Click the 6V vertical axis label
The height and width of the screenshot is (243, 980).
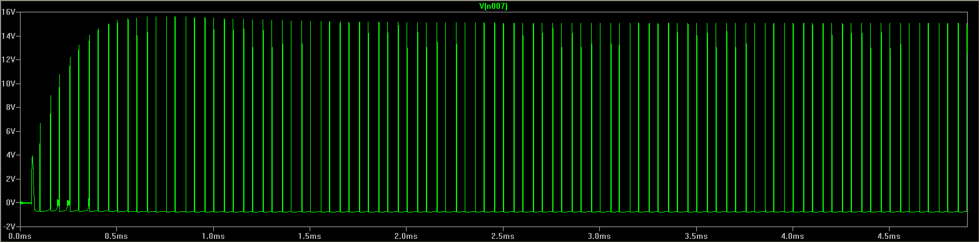point(11,131)
